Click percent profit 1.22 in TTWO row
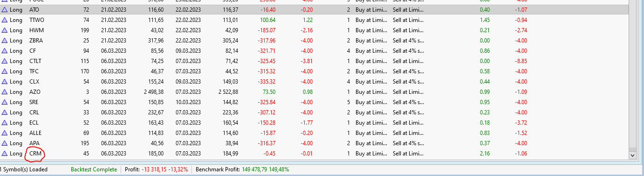 (308, 20)
